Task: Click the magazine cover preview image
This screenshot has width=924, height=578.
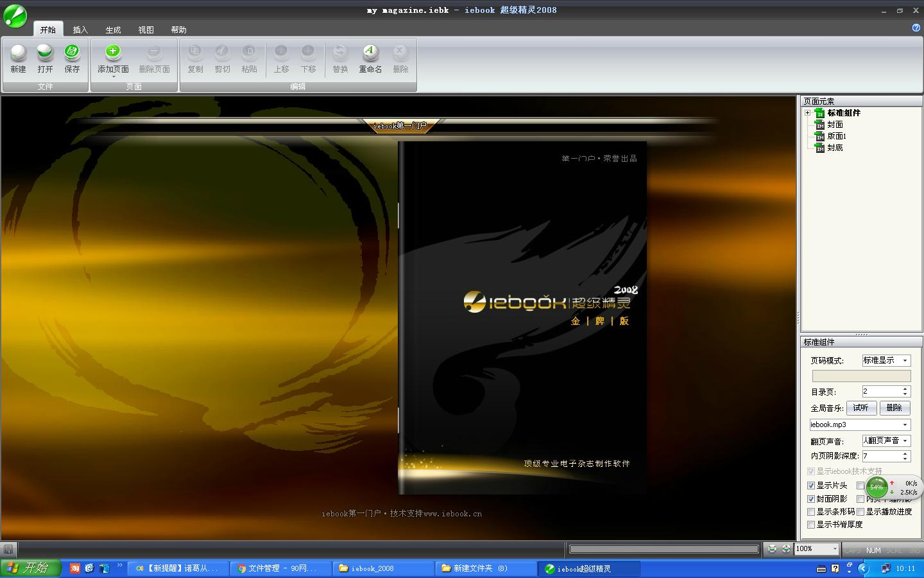Action: [x=522, y=318]
